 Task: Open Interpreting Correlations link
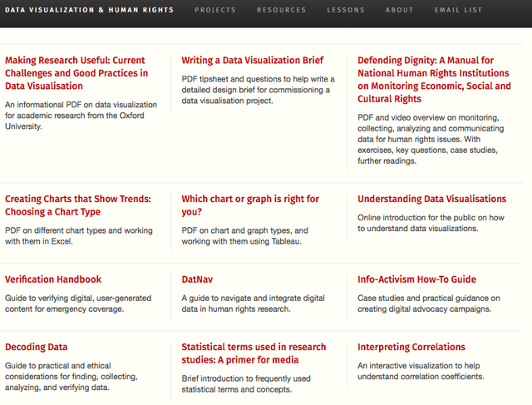tap(411, 347)
